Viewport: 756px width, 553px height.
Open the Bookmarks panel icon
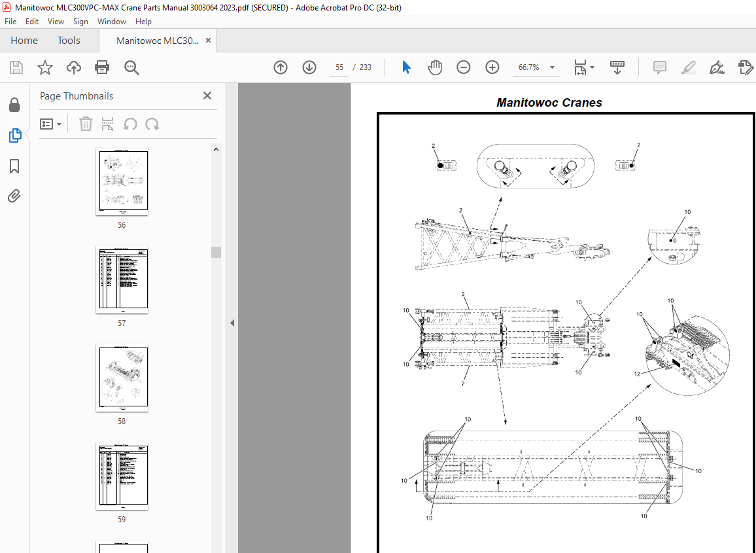[x=14, y=166]
